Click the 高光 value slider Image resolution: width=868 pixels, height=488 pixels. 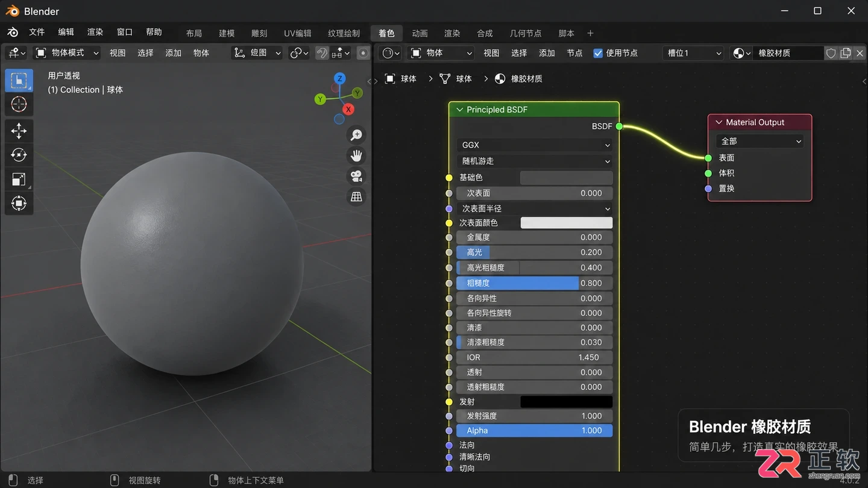(x=534, y=252)
